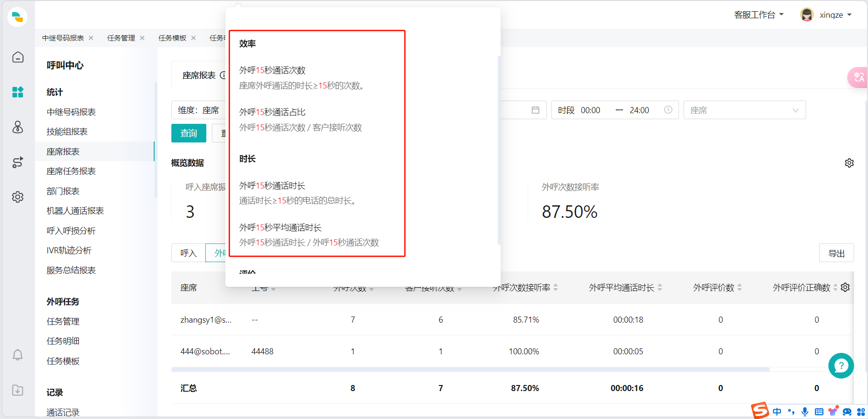
Task: Sort by 外呼平均通话时长 column
Action: click(x=660, y=288)
